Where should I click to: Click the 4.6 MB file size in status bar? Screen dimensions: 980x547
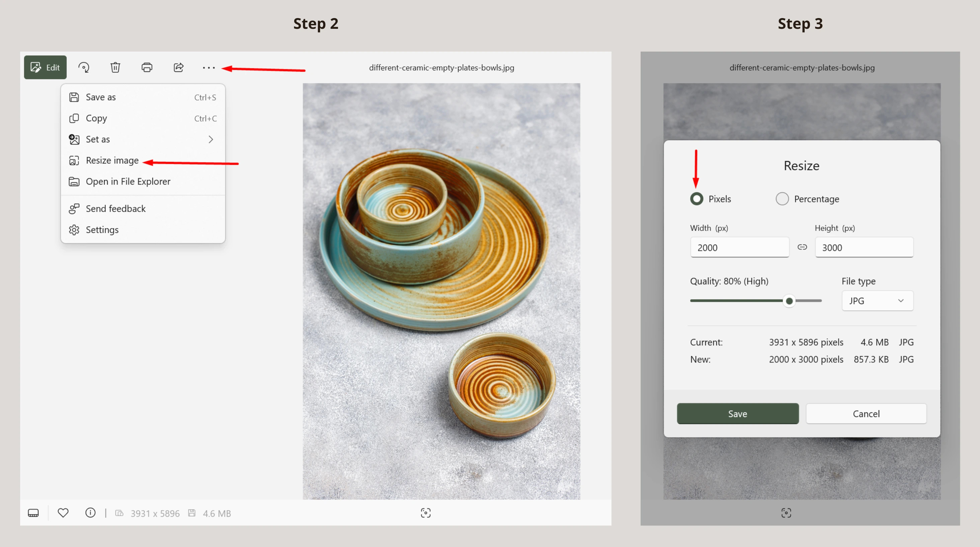[x=217, y=514]
